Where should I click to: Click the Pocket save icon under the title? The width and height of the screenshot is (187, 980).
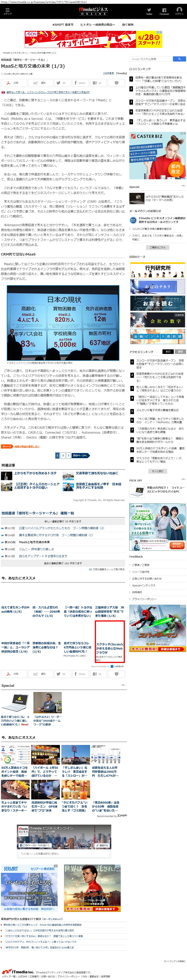tap(117, 83)
